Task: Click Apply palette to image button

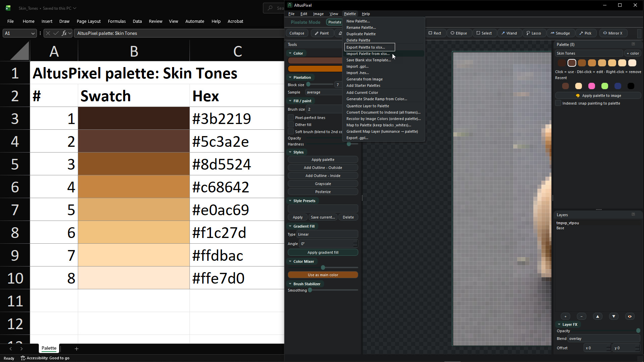Action: 598,96
